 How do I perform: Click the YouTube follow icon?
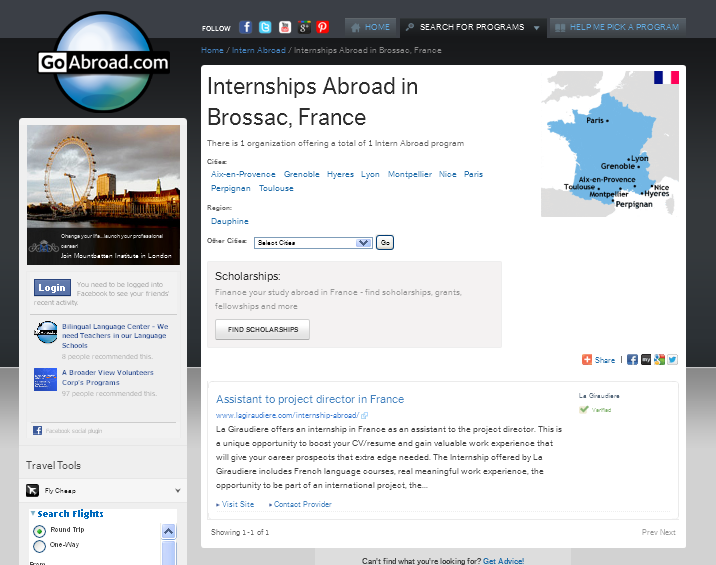tap(285, 28)
